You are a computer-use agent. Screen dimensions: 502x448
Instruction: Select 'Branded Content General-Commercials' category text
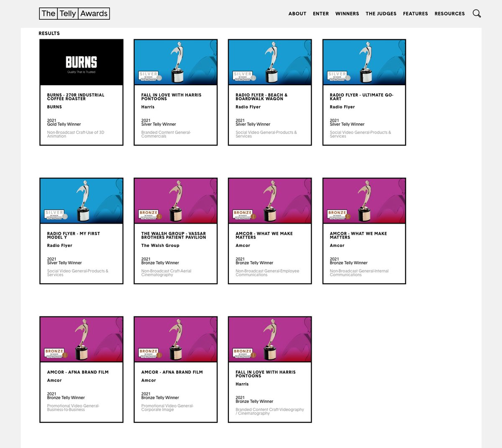(166, 134)
